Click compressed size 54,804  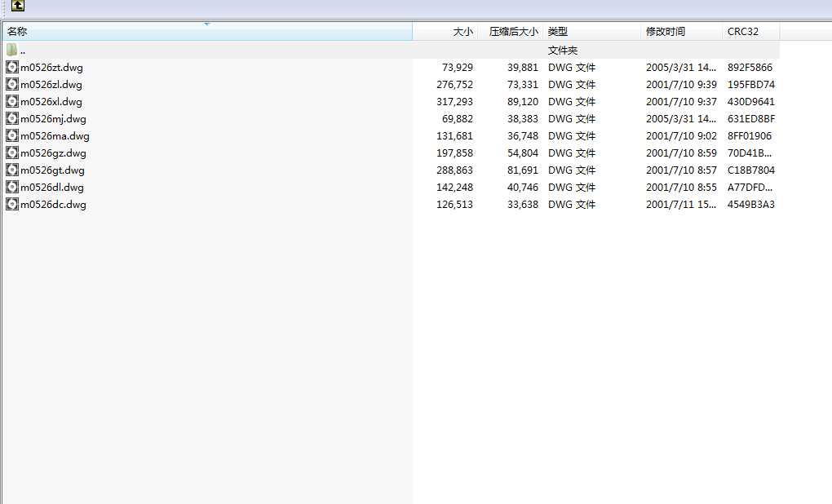tap(523, 153)
